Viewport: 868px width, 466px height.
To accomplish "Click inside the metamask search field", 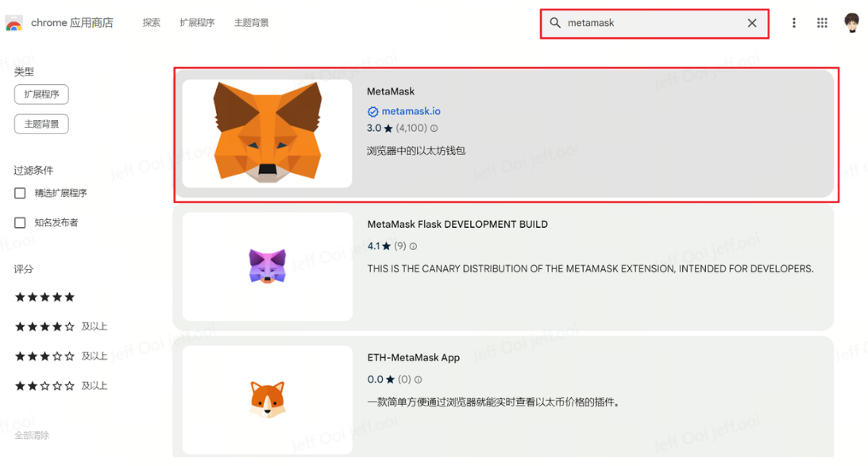I will pos(654,23).
